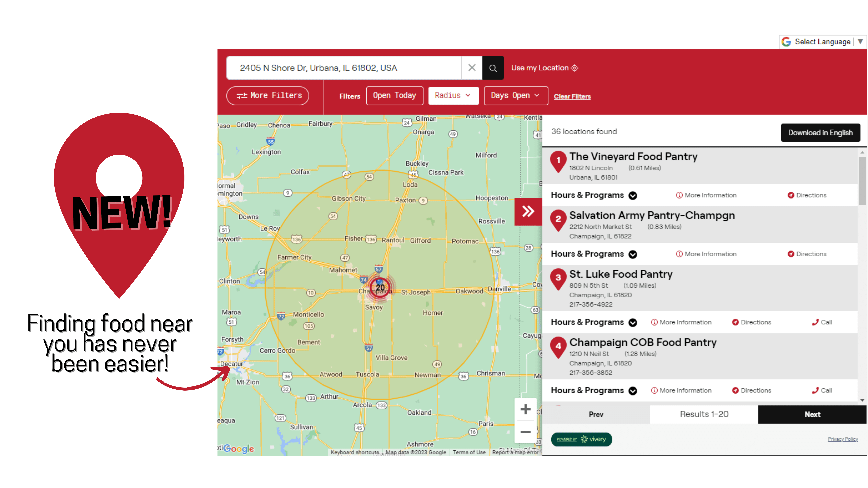The image size is (868, 488).
Task: Expand Hours & Programs for St. Luke Food Pantry
Action: pos(594,322)
